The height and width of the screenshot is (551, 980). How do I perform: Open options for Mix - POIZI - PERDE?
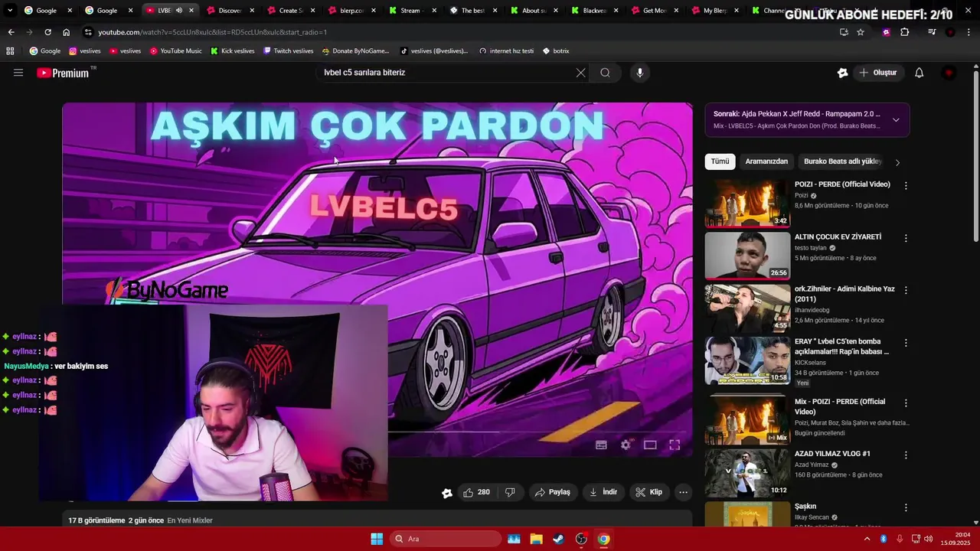coord(906,403)
